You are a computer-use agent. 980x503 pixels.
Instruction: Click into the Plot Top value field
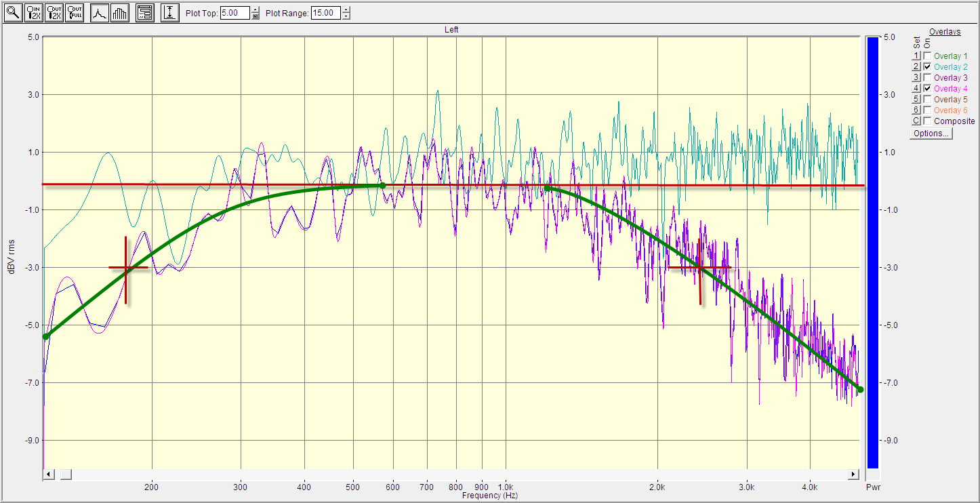[x=235, y=13]
